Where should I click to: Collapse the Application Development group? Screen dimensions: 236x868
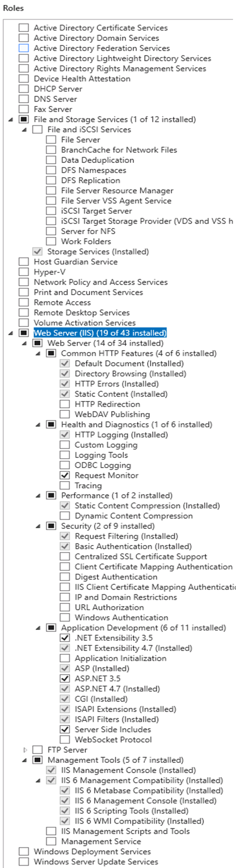(38, 628)
